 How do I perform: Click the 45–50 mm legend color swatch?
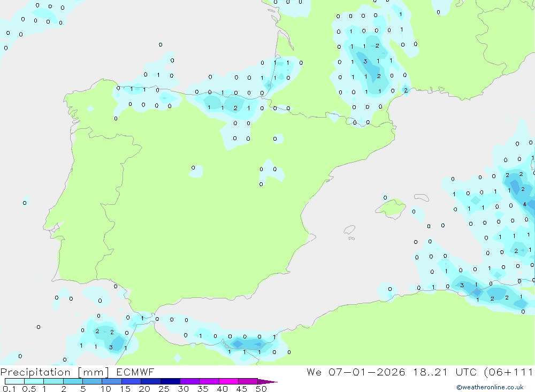tap(248, 381)
